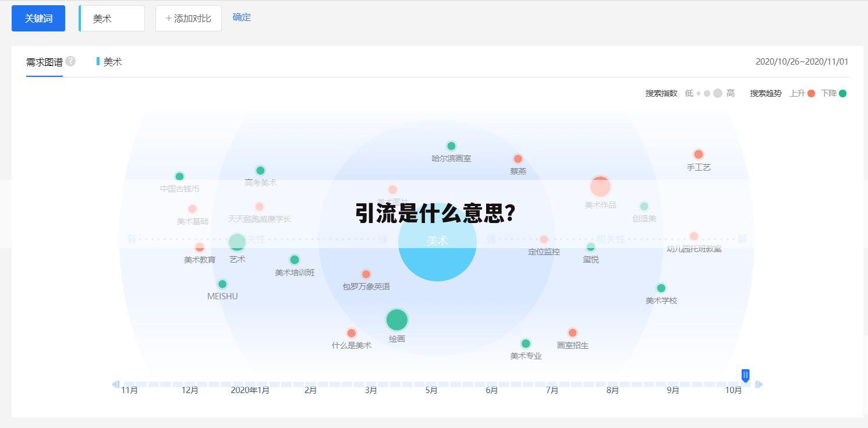This screenshot has height=428, width=868.
Task: Click the 关键词 button
Action: click(38, 18)
